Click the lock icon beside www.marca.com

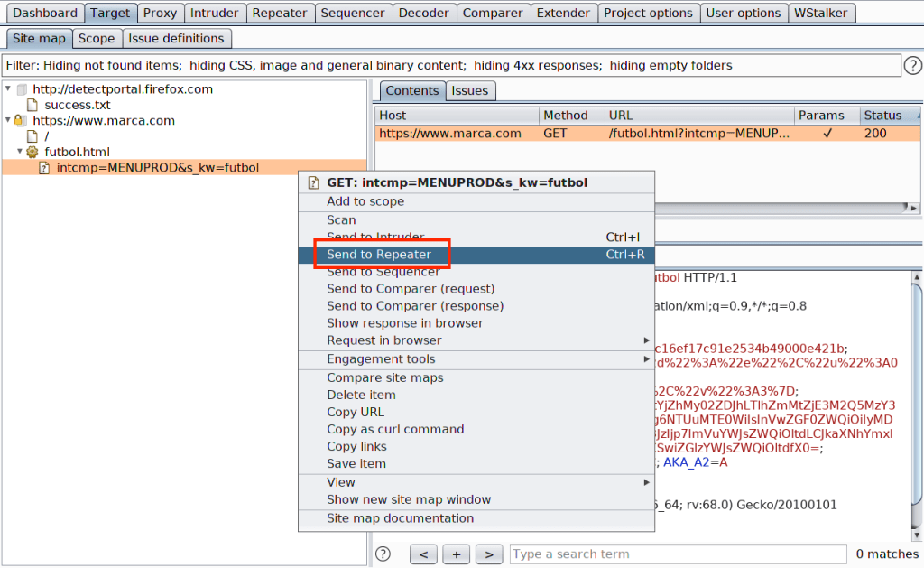[x=19, y=120]
